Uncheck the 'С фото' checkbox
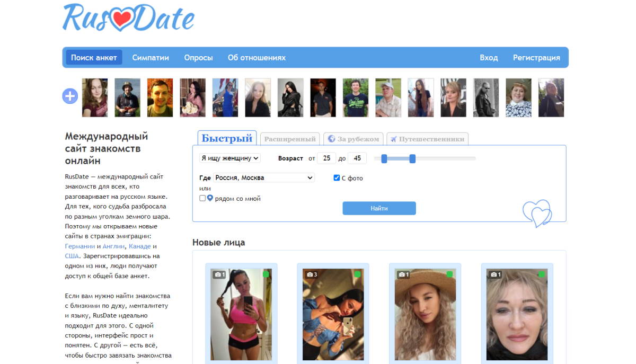Viewport: 636px width, 364px height. click(x=337, y=178)
